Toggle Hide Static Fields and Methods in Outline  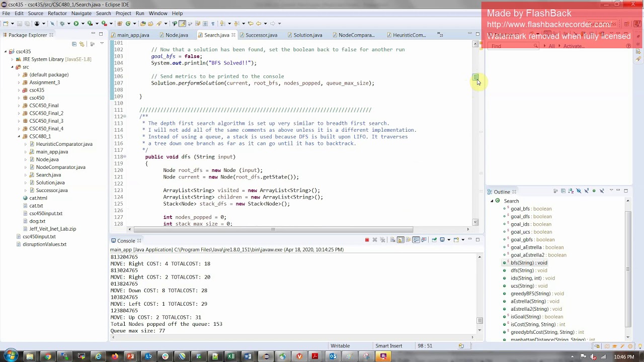click(x=587, y=191)
